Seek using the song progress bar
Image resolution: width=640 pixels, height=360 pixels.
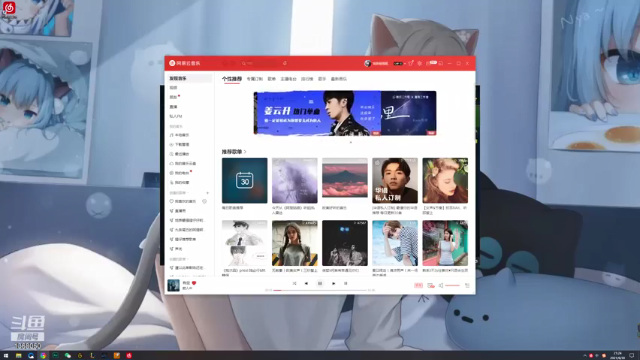coord(320,290)
